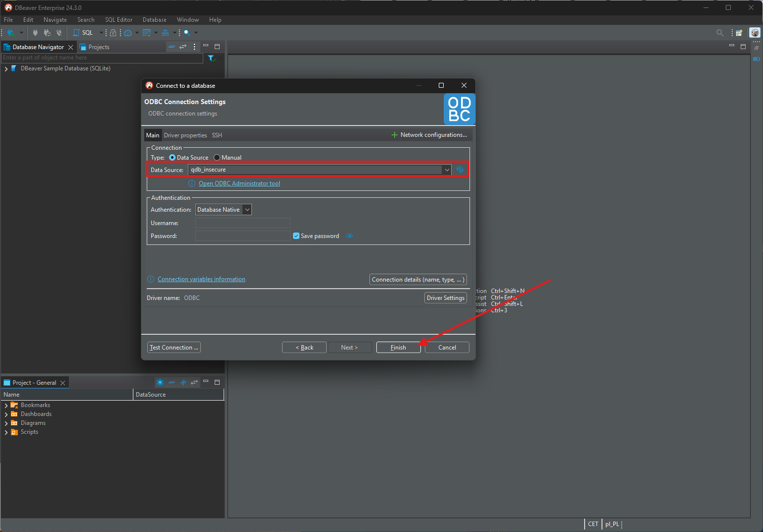Click the Git add toolbar icon
Viewport: 763px width, 532px height.
click(x=147, y=33)
